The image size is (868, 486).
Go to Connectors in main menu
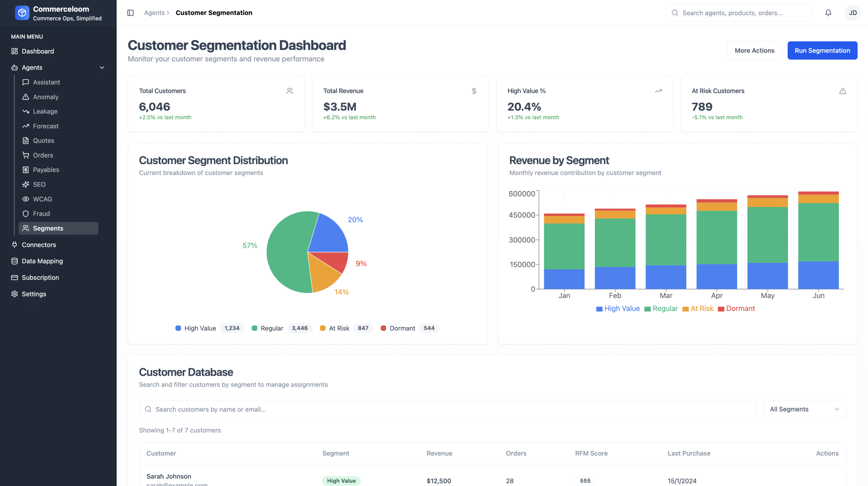(39, 245)
